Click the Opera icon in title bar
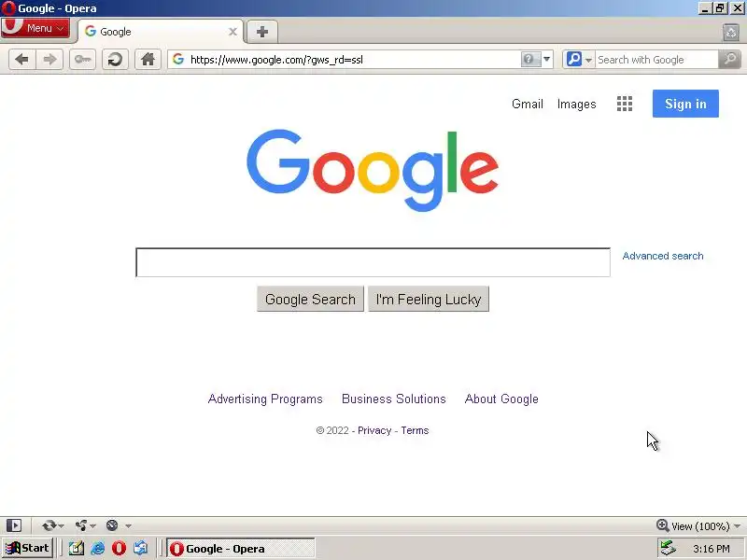 pyautogui.click(x=8, y=8)
